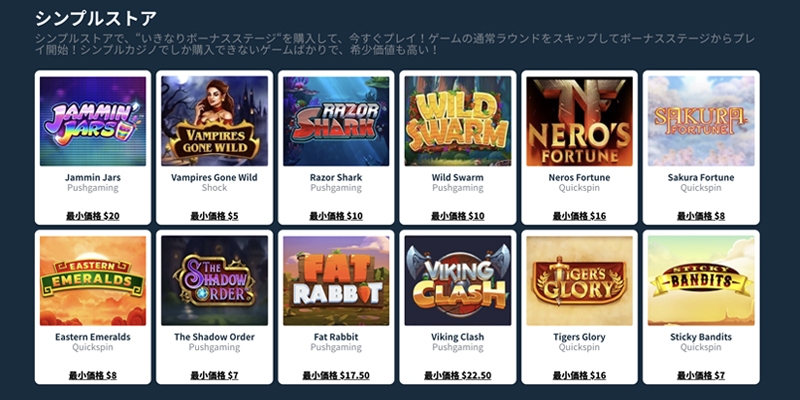Image resolution: width=800 pixels, height=400 pixels.
Task: Open the Eastern Emeralds game artwork
Action: (x=93, y=281)
